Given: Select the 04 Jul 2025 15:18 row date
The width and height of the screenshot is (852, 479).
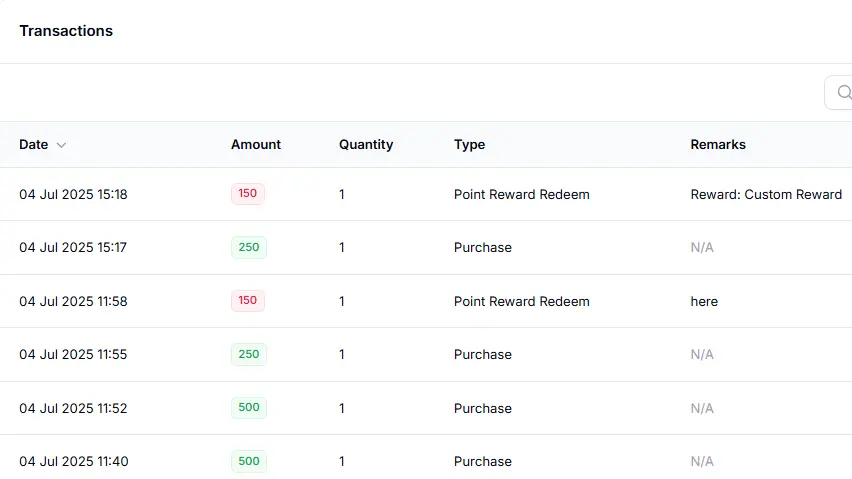Looking at the screenshot, I should [73, 194].
